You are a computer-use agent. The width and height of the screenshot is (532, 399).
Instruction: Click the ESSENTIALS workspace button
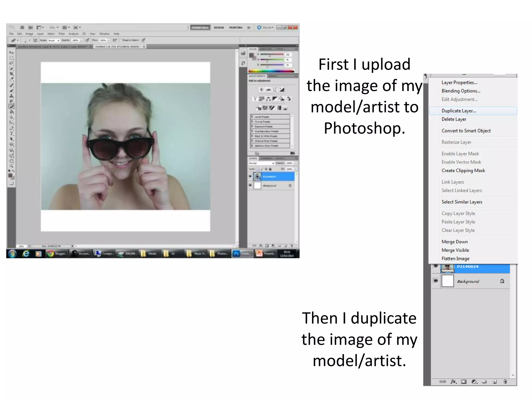(200, 28)
